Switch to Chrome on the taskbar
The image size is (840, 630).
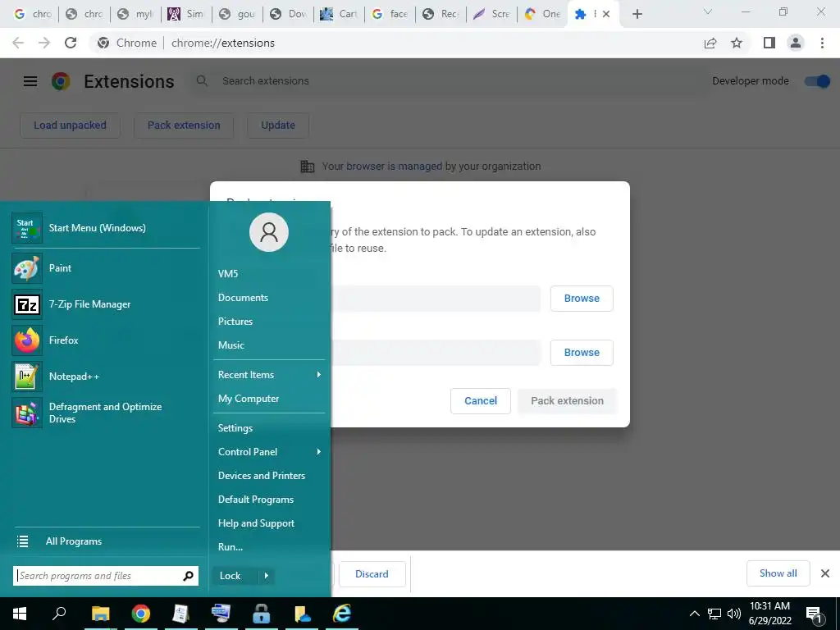point(141,614)
